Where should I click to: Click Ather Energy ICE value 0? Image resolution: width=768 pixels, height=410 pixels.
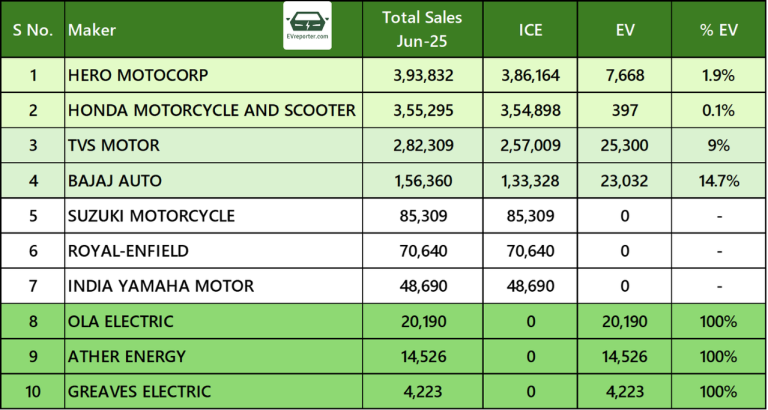(x=531, y=357)
